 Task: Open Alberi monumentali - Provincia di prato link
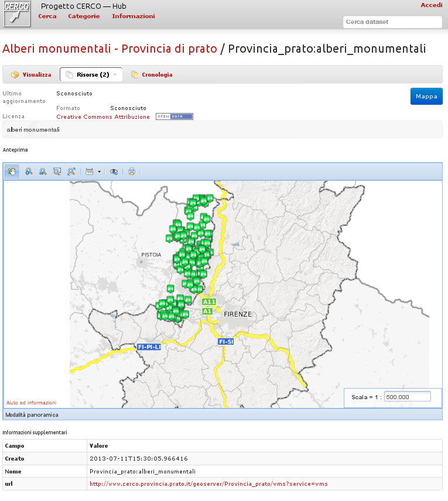point(110,49)
